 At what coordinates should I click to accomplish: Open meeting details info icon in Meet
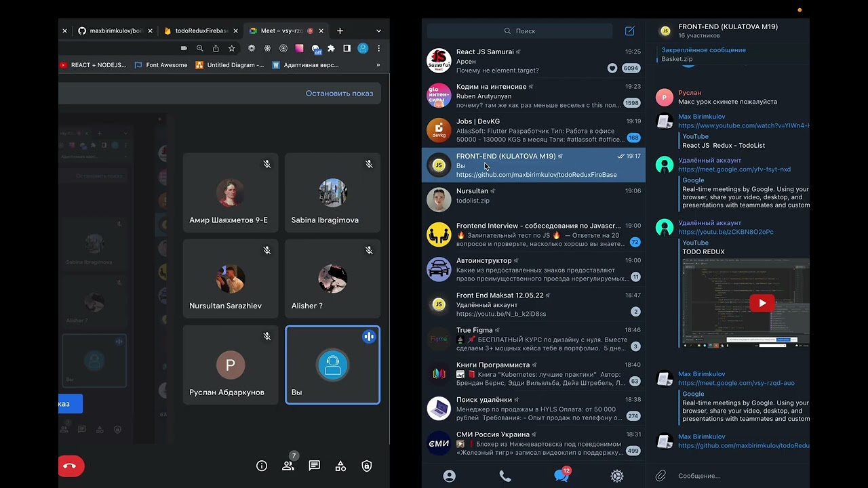point(262,466)
